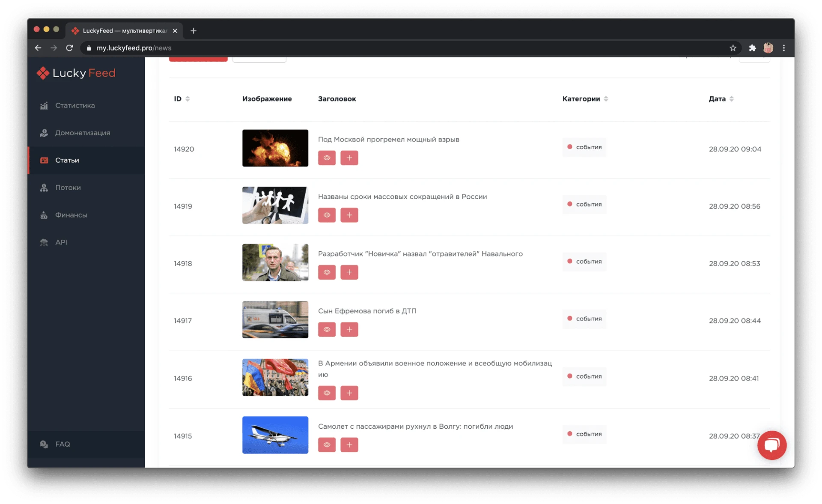Select the LuckyFeed browser tab
822x504 pixels.
click(124, 31)
